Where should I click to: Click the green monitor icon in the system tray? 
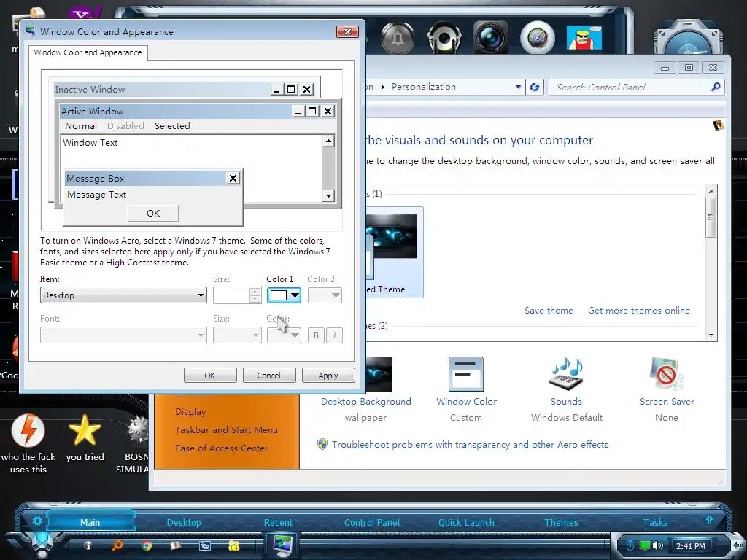click(x=645, y=545)
